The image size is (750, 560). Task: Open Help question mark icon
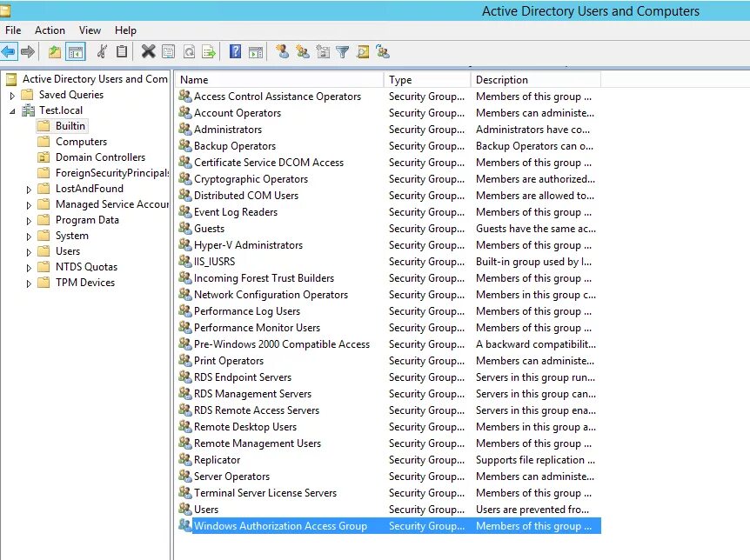pyautogui.click(x=235, y=51)
